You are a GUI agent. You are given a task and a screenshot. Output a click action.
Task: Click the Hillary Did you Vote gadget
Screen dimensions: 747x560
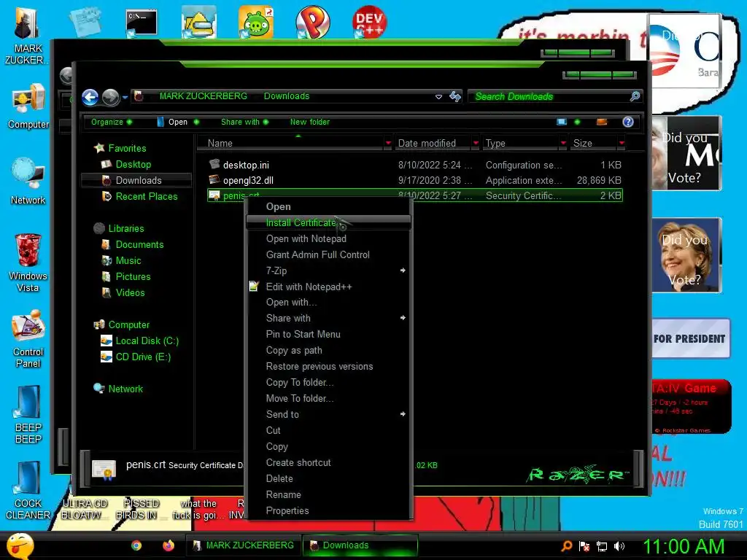(x=686, y=255)
